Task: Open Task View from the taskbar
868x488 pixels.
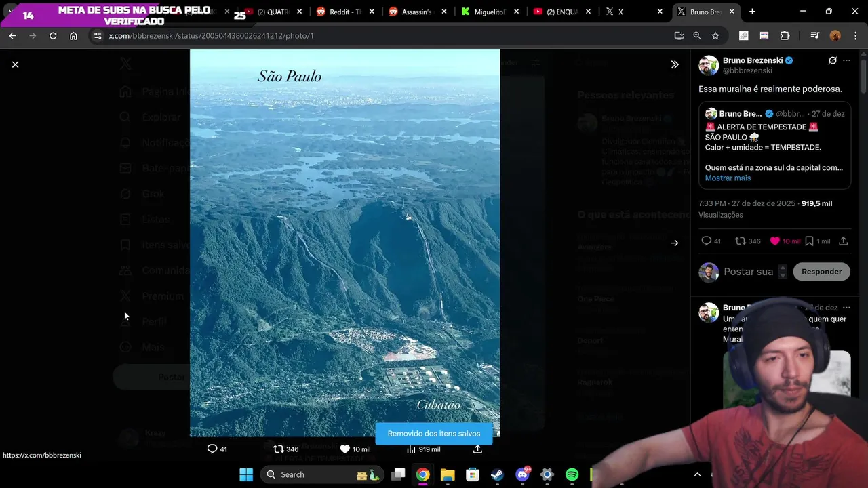Action: pos(398,474)
